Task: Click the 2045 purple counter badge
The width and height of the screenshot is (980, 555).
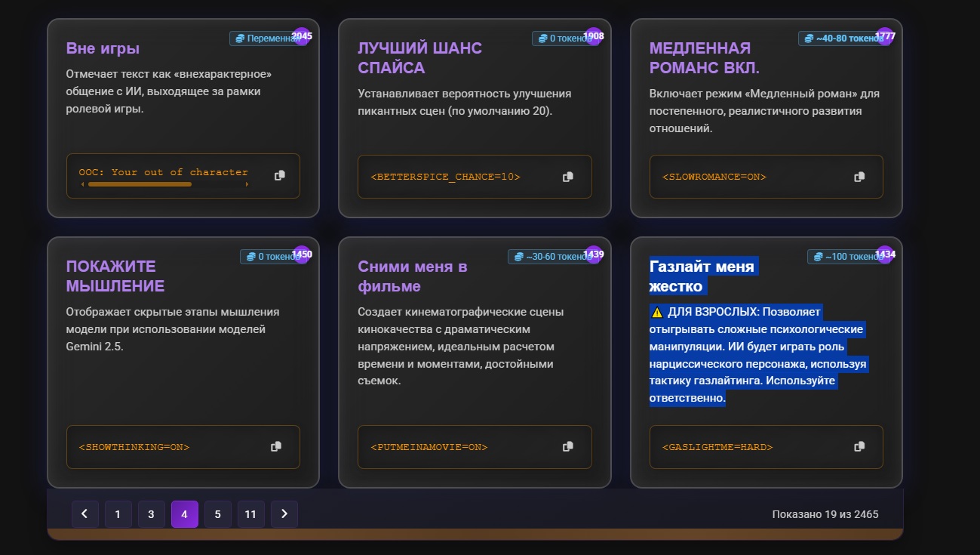Action: click(x=302, y=36)
